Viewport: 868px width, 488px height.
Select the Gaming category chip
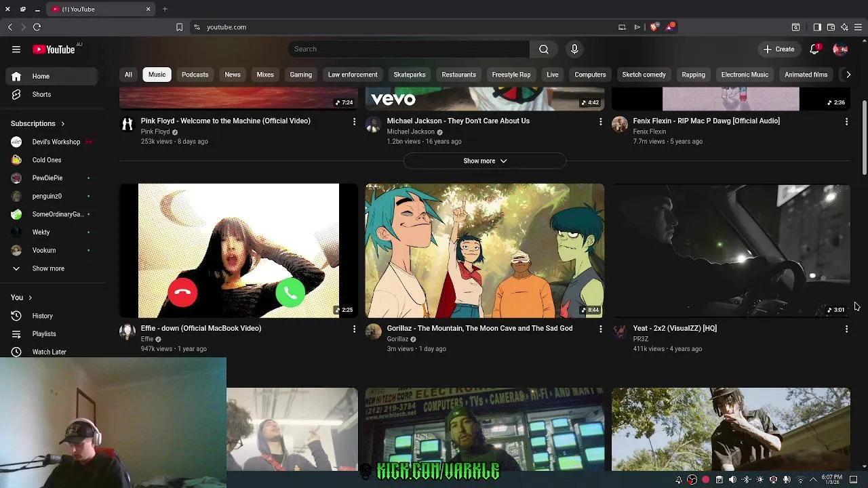(x=301, y=75)
